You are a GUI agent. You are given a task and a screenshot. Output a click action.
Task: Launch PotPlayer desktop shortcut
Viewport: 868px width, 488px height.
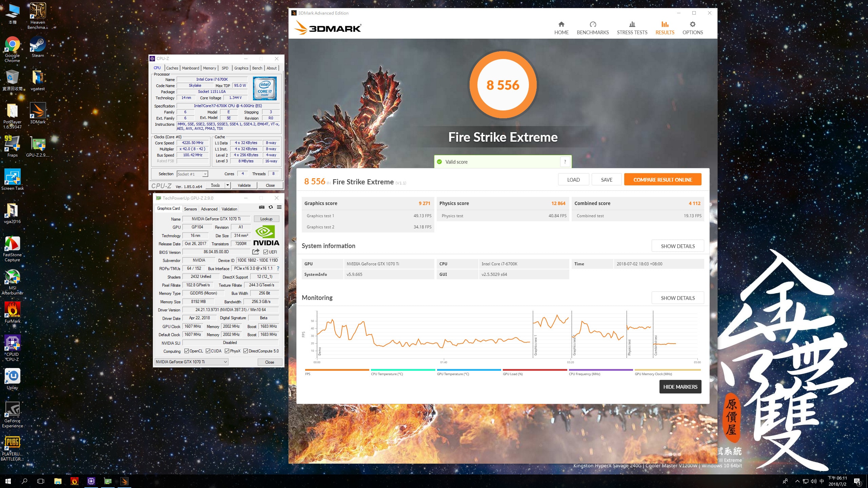pyautogui.click(x=12, y=116)
